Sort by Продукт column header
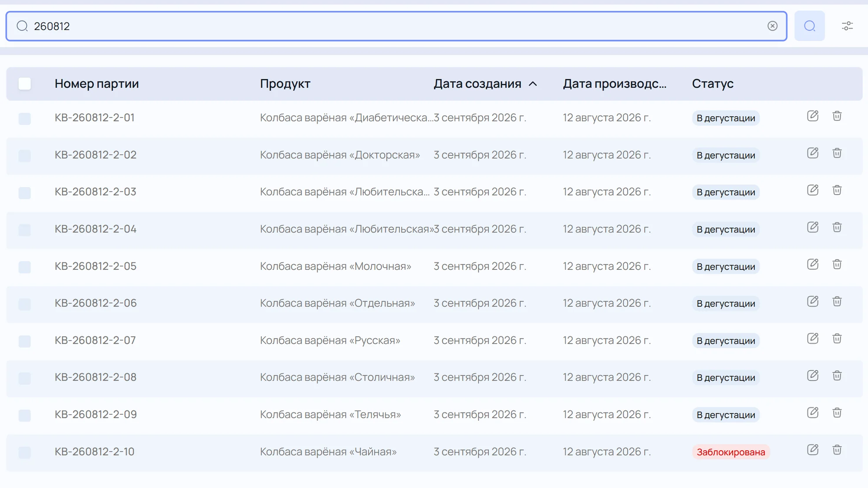The width and height of the screenshot is (868, 488). [x=285, y=84]
